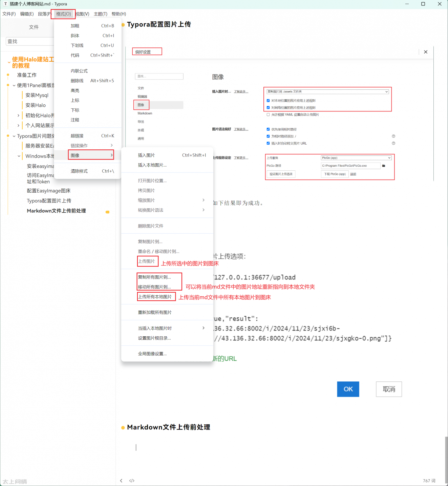The image size is (448, 486).
Task: Toggle source code mode icon in status bar
Action: 132,481
